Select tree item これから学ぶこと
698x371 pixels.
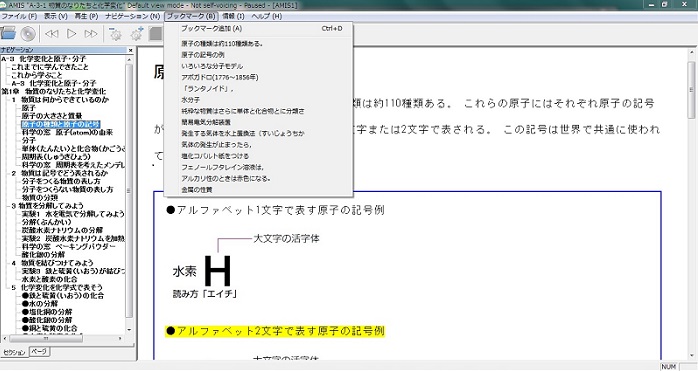click(37, 75)
